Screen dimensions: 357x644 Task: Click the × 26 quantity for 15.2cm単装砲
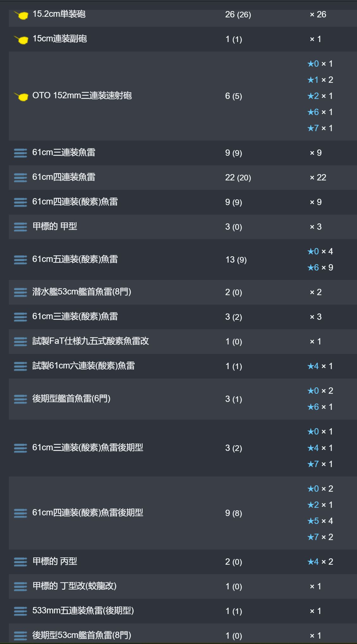coord(318,15)
